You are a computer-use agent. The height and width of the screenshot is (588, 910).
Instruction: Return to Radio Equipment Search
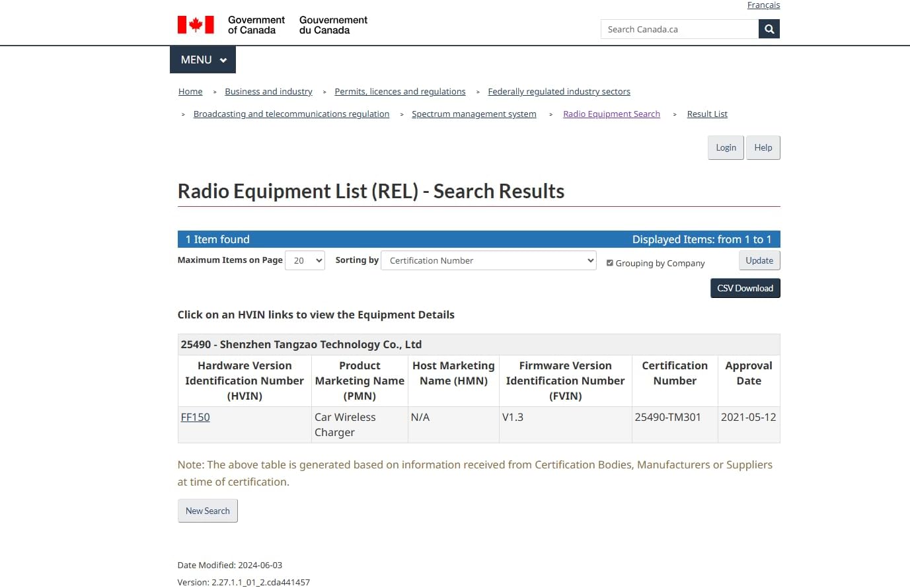[x=611, y=114]
